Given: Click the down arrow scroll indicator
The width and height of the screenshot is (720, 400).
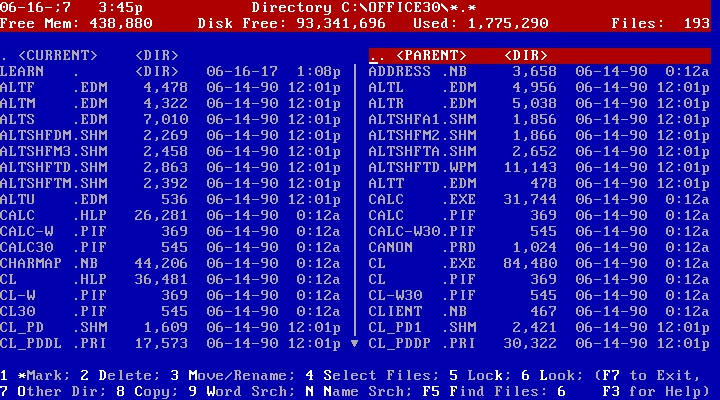Looking at the screenshot, I should click(354, 343).
